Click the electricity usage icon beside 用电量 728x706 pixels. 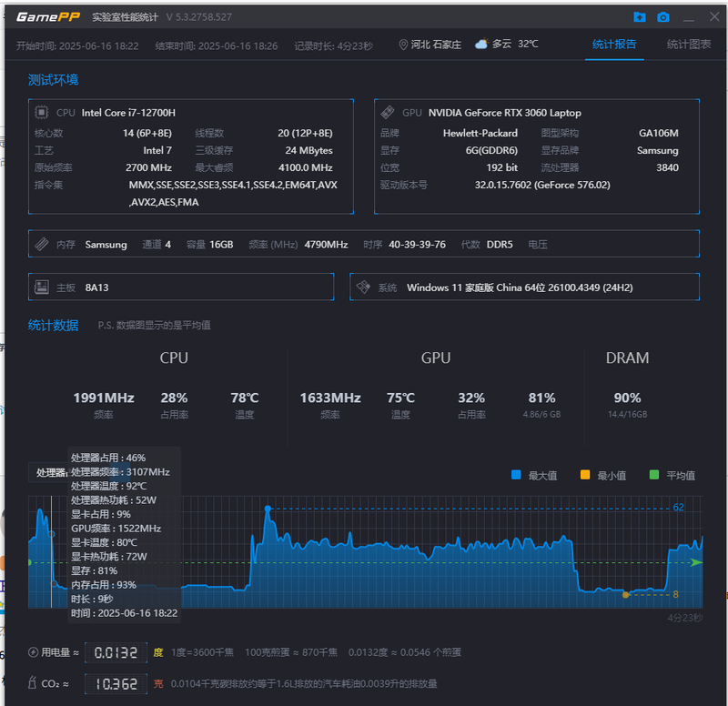click(x=34, y=652)
